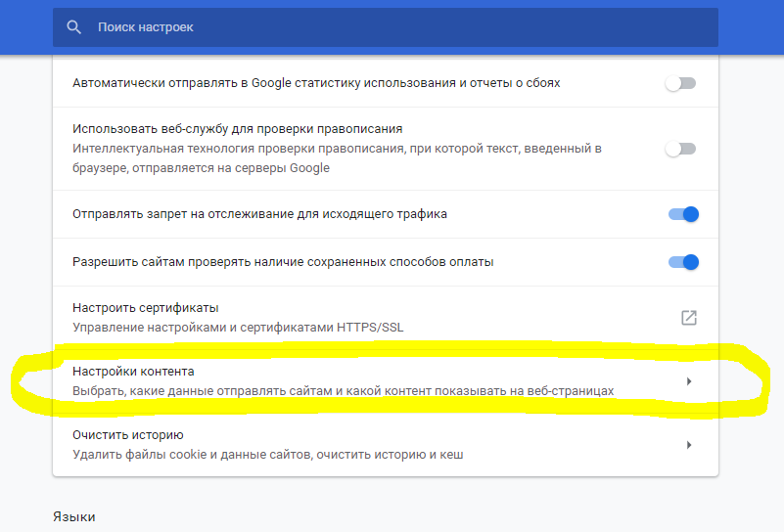Focus the 'Поиск настроек' search field
Image resolution: width=784 pixels, height=532 pixels.
tap(386, 27)
